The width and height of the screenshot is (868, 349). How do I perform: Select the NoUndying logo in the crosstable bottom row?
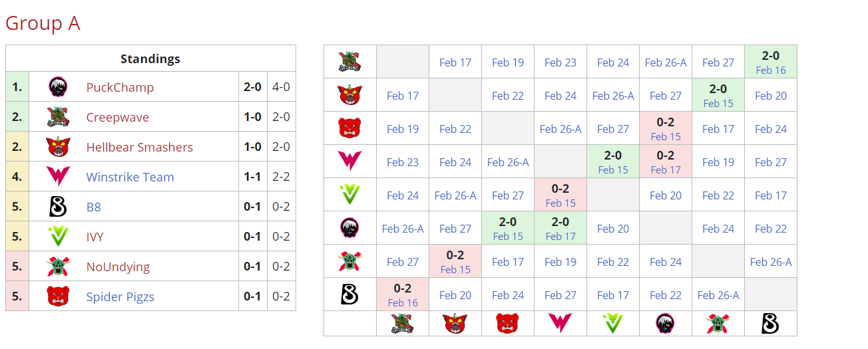718,324
